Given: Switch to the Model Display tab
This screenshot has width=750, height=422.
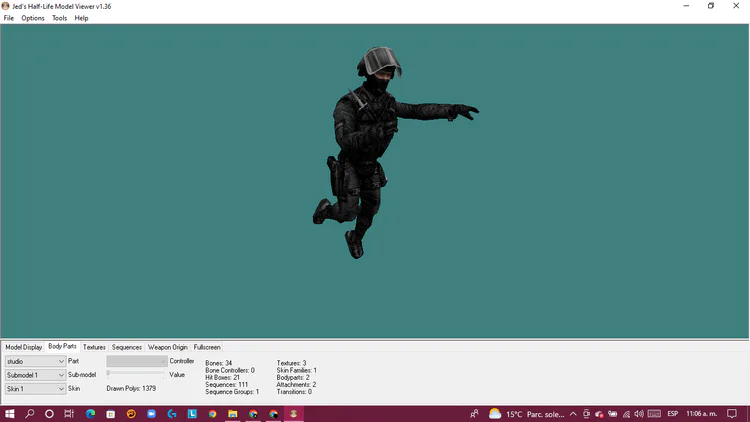Looking at the screenshot, I should tap(23, 347).
